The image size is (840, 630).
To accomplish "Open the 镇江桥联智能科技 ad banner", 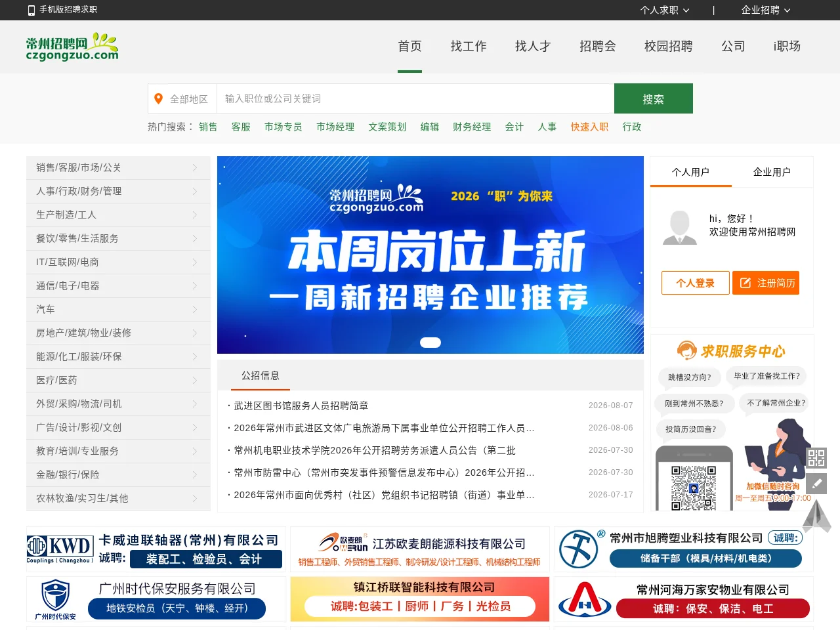I will pyautogui.click(x=420, y=599).
